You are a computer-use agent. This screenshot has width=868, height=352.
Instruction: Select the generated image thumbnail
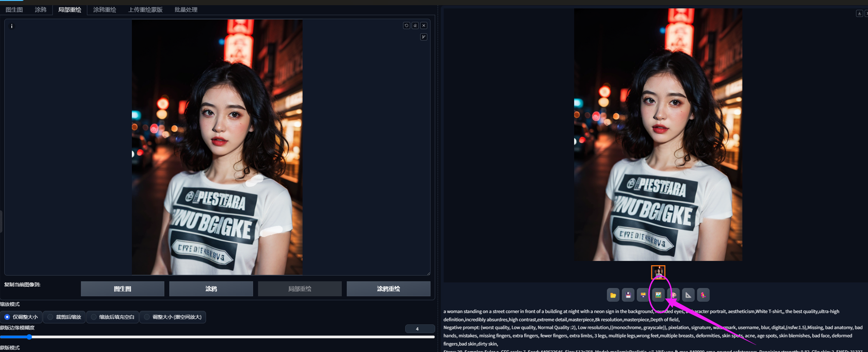[x=658, y=272]
